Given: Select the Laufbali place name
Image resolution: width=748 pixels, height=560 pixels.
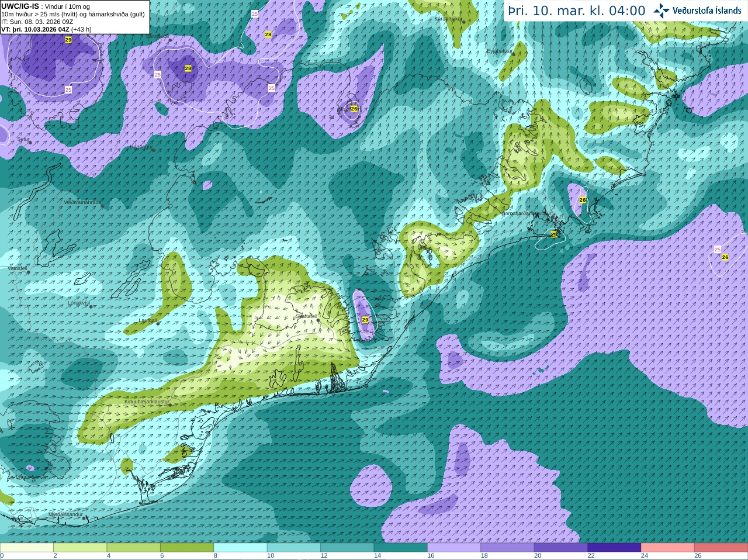Looking at the screenshot, I should (x=148, y=320).
